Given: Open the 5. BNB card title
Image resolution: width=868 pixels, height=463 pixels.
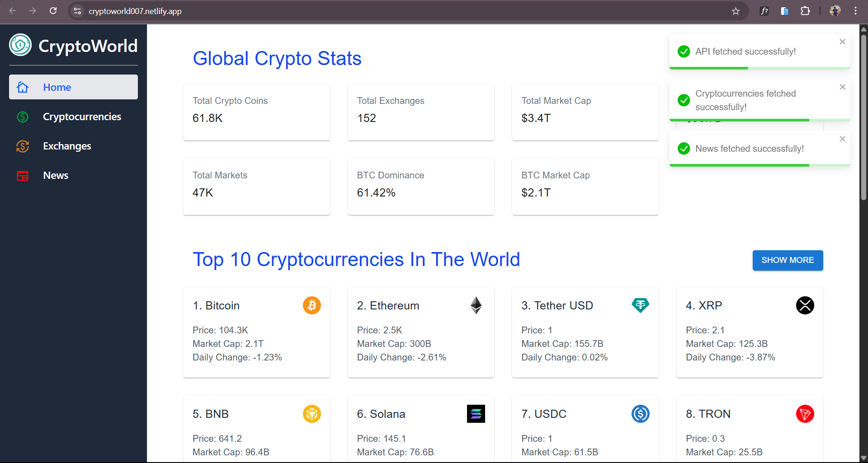Looking at the screenshot, I should point(211,414).
